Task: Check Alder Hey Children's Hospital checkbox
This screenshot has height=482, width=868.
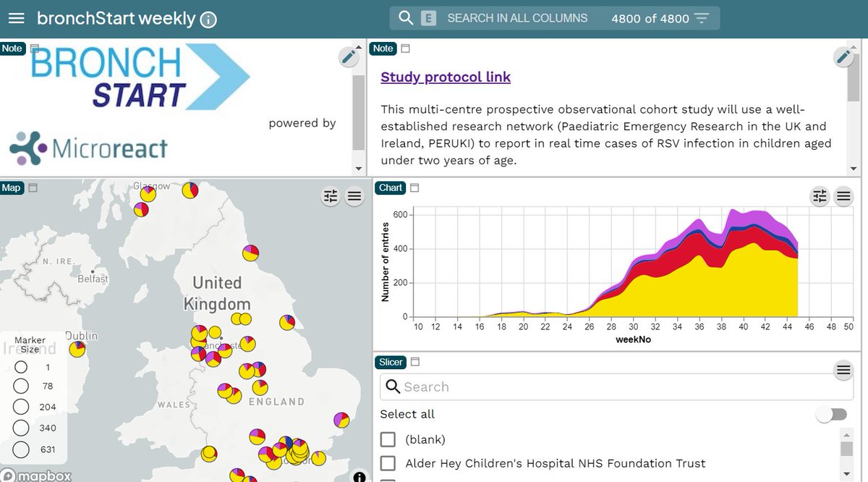Action: coord(388,463)
